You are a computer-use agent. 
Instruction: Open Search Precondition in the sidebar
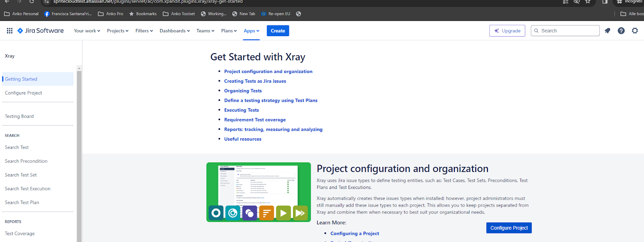(26, 161)
